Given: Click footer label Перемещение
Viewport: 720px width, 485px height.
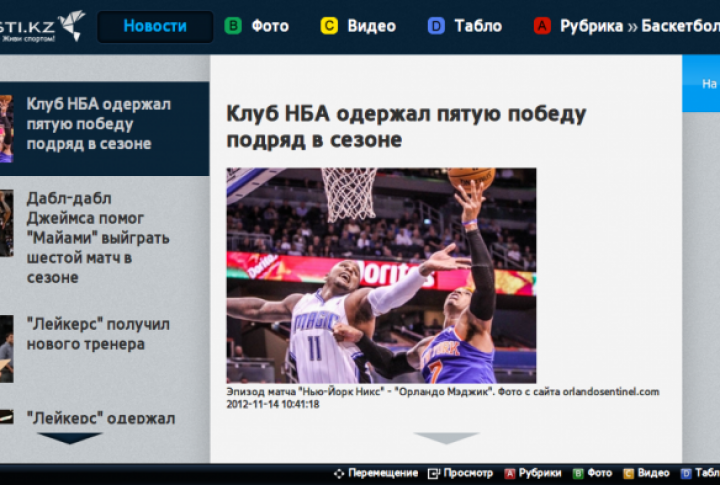Looking at the screenshot, I should (x=383, y=473).
